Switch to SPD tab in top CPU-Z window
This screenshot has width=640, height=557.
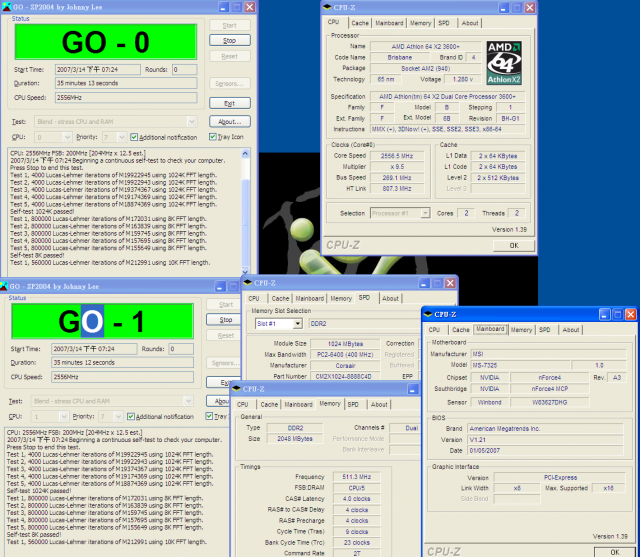[x=444, y=23]
